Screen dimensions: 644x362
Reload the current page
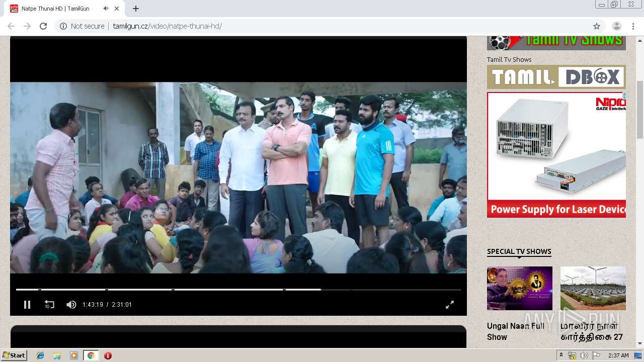pyautogui.click(x=43, y=26)
